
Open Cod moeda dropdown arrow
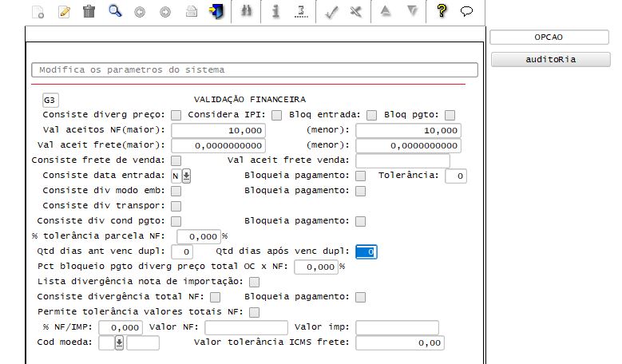(120, 343)
